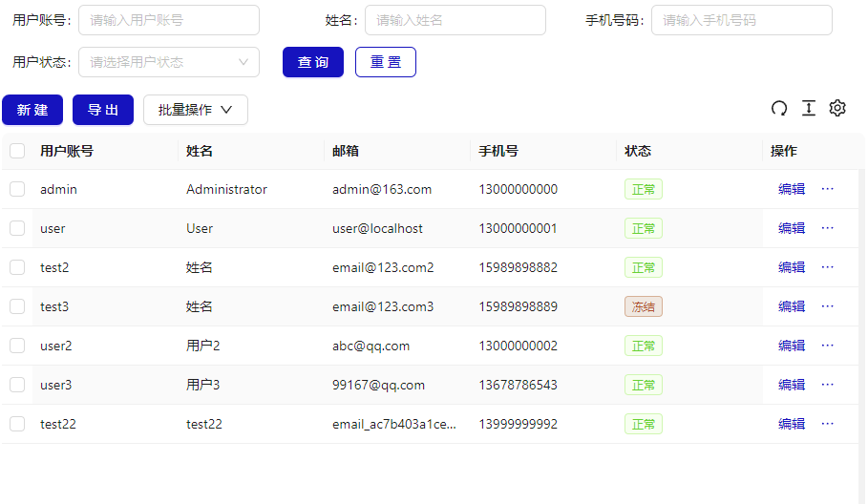The height and width of the screenshot is (504, 868).
Task: Open more options for test22 row
Action: [x=827, y=424]
